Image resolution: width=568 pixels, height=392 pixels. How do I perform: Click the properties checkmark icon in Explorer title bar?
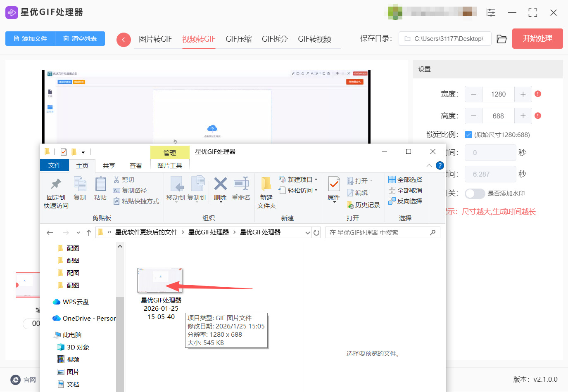(x=64, y=152)
